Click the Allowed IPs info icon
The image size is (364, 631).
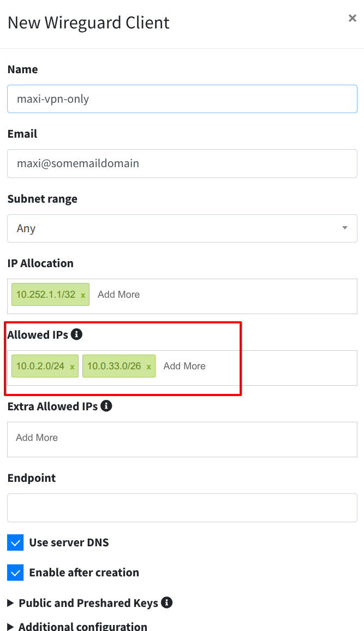(77, 334)
